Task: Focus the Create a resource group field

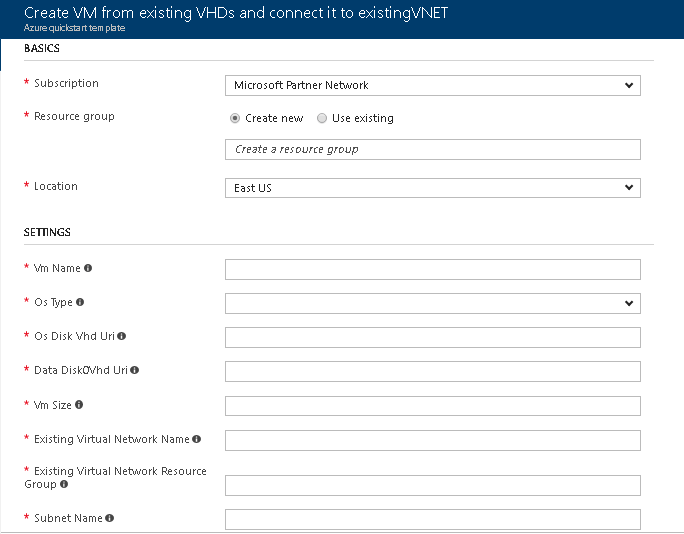Action: pos(433,150)
